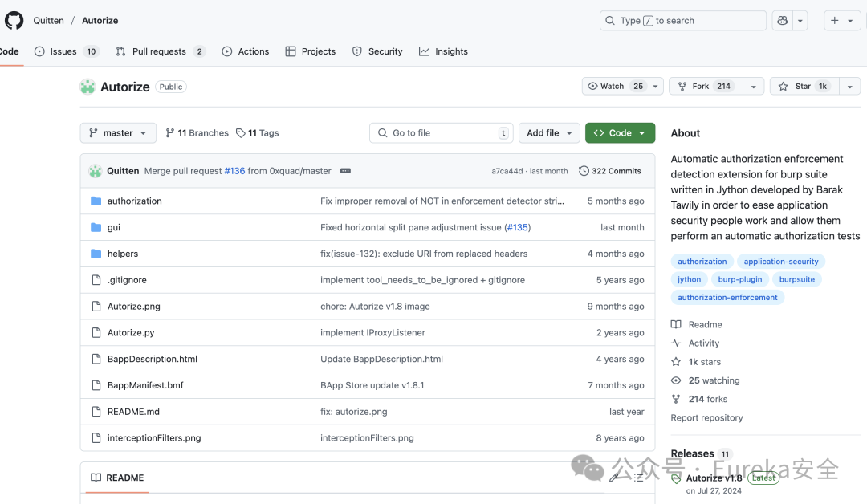Switch to the Projects tab
The width and height of the screenshot is (867, 504).
(x=311, y=51)
